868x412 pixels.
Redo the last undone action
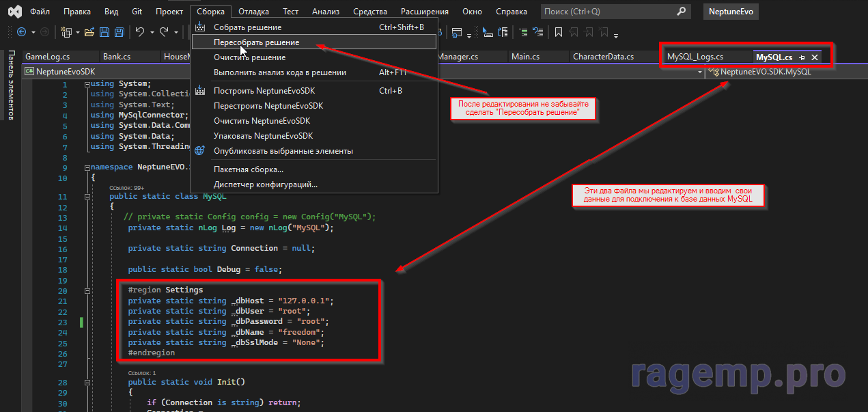point(163,32)
